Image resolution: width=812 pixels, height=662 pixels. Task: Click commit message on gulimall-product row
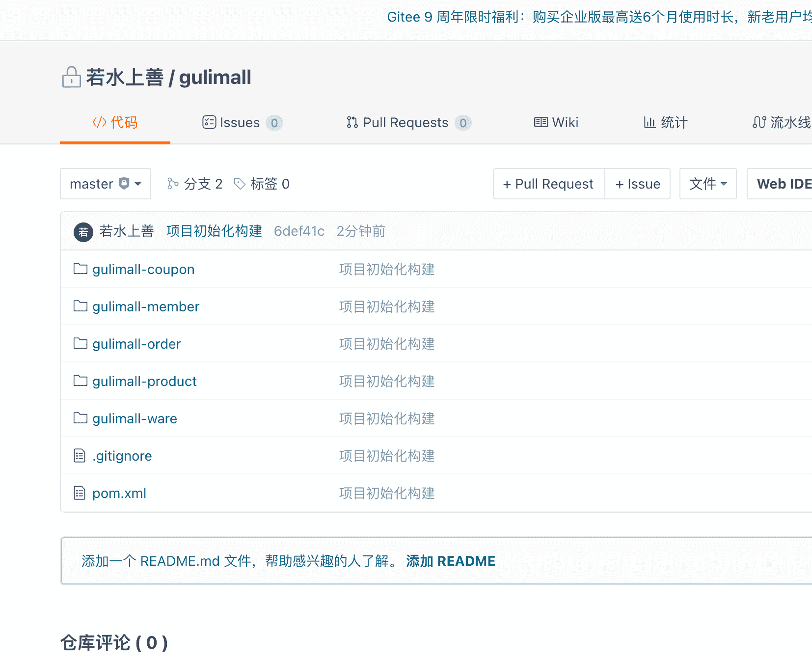click(387, 381)
